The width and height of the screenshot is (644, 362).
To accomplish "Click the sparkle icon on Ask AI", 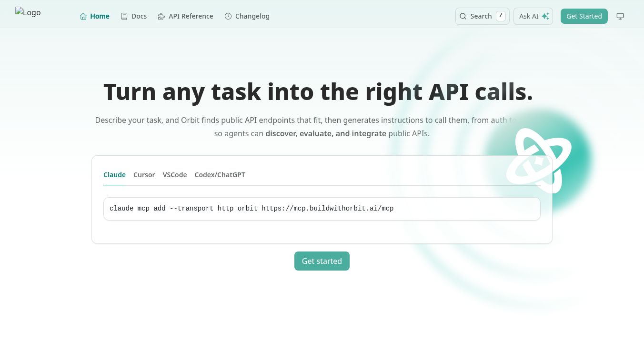I will pyautogui.click(x=545, y=16).
